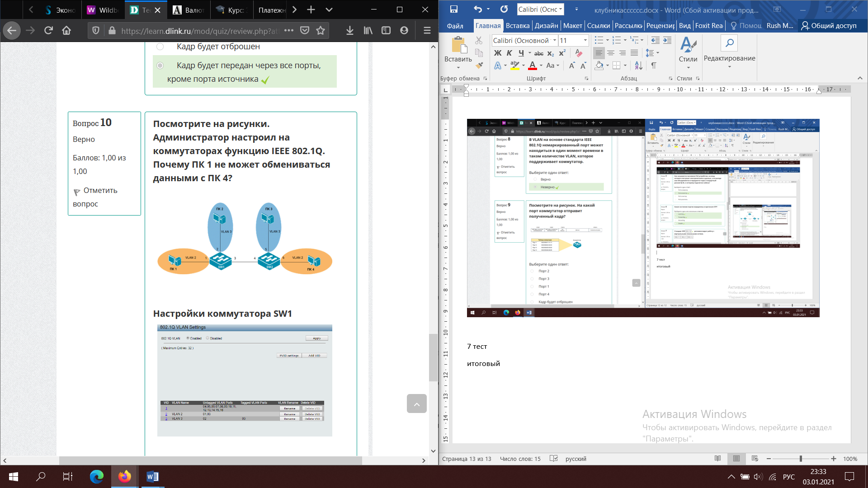Screen dimensions: 868x488
Task: Justify the paragraph text
Action: (634, 53)
